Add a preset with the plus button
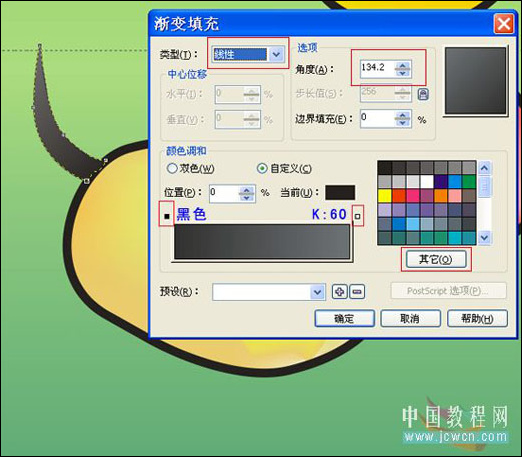 coord(340,292)
